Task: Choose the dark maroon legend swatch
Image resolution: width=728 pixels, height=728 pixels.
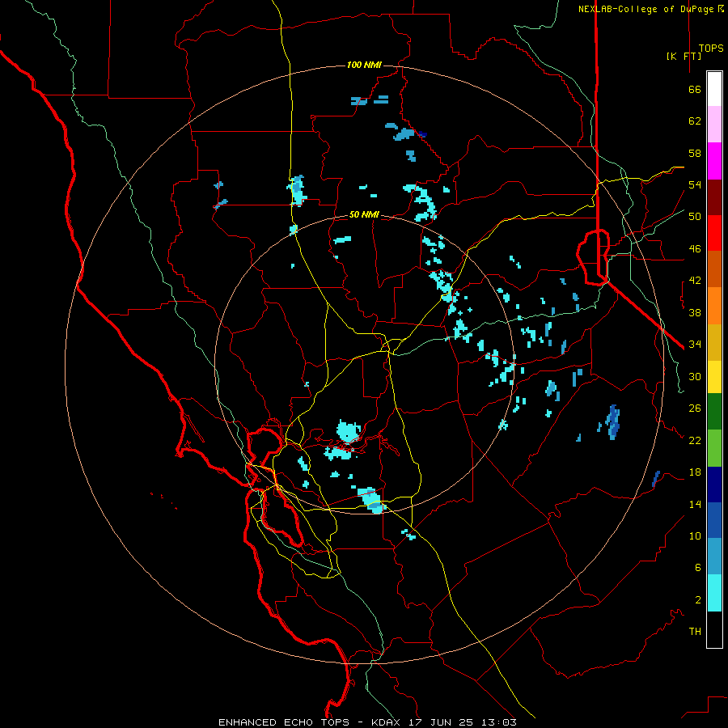Action: point(714,197)
